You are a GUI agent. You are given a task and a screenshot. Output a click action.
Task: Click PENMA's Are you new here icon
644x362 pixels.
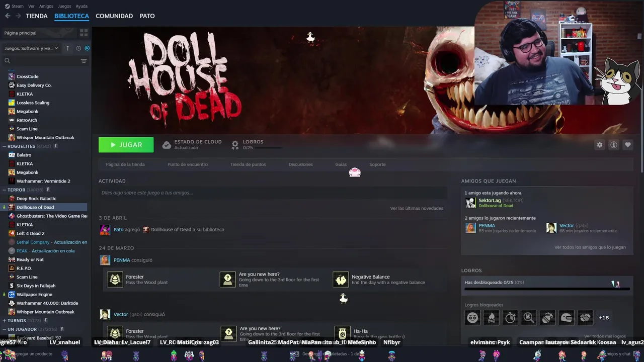(228, 280)
